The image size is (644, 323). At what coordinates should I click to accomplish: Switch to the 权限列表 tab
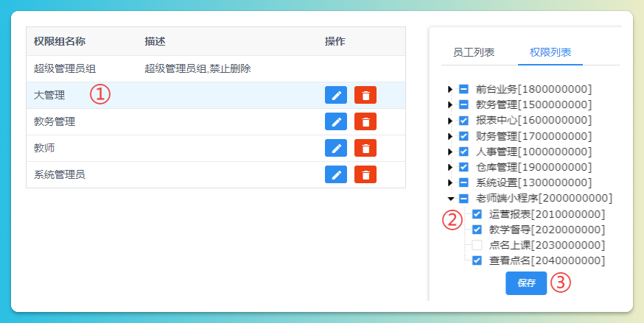click(550, 52)
